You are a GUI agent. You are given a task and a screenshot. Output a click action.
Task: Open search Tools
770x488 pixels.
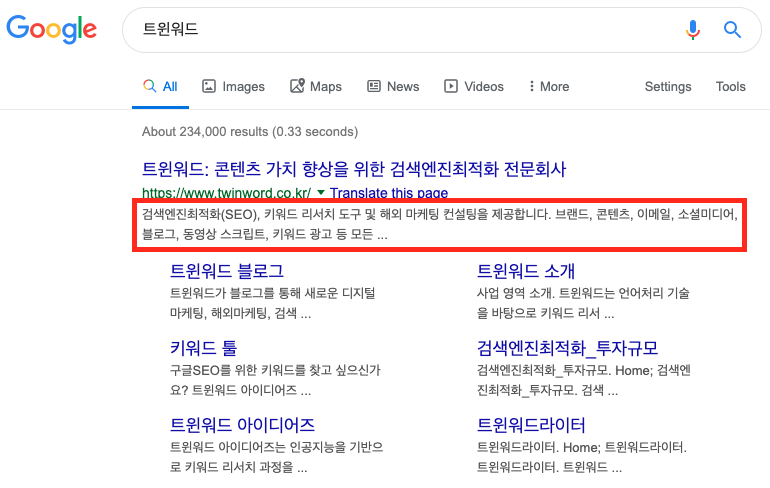click(x=730, y=86)
